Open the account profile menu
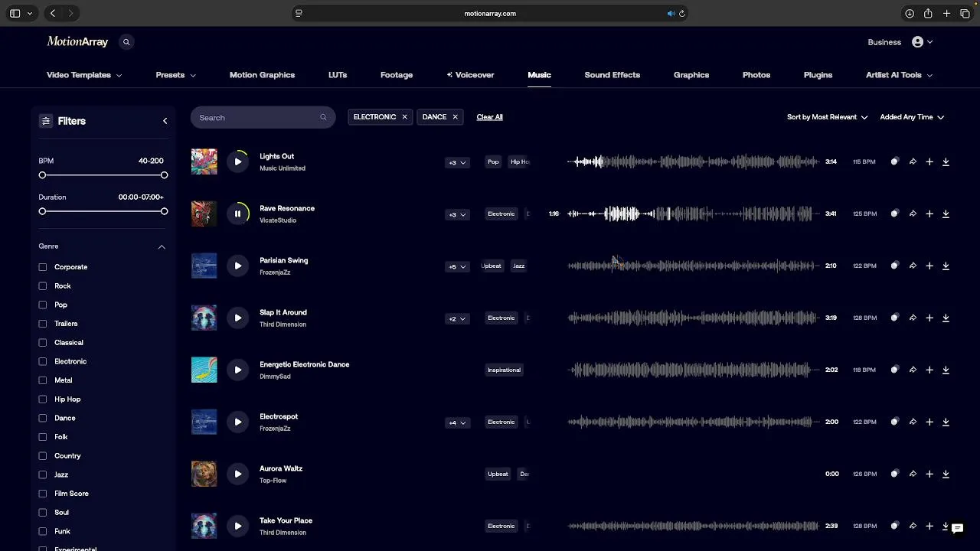The width and height of the screenshot is (980, 551). point(922,42)
